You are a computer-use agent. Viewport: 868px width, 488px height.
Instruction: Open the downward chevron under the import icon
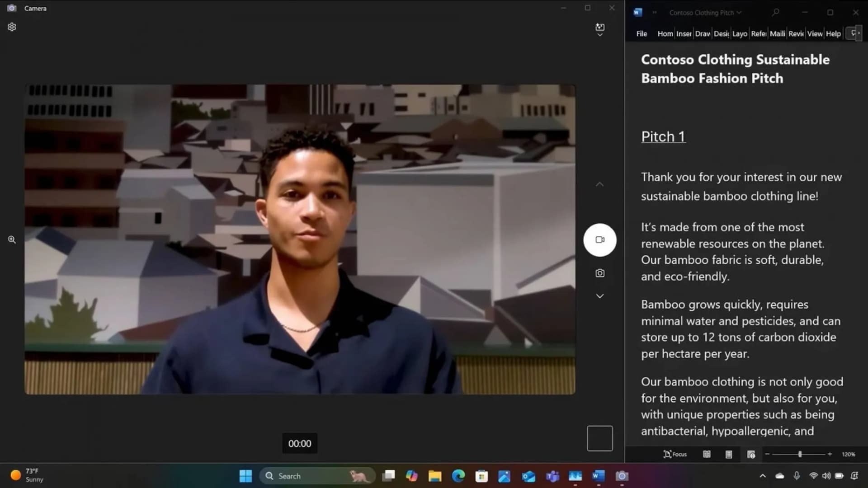pos(600,35)
